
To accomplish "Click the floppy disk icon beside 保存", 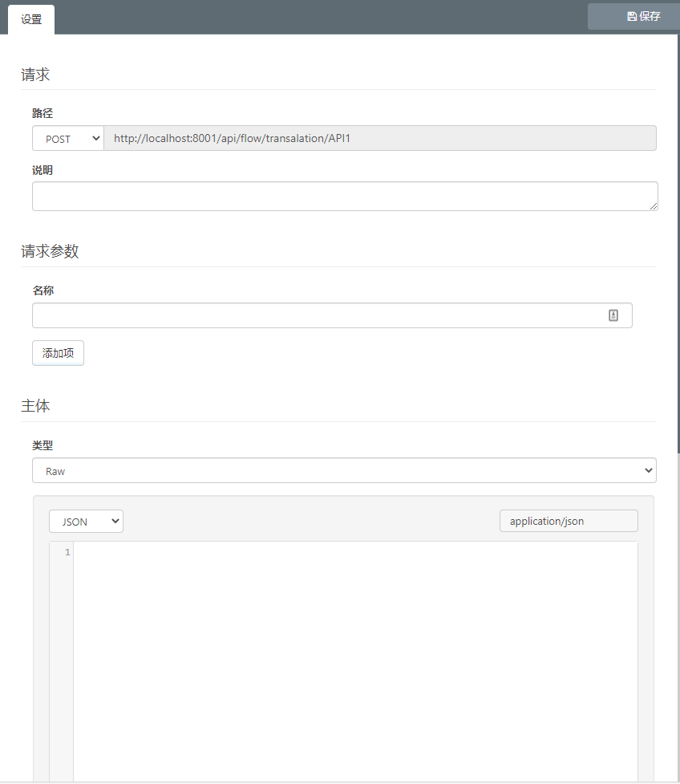I will [632, 17].
